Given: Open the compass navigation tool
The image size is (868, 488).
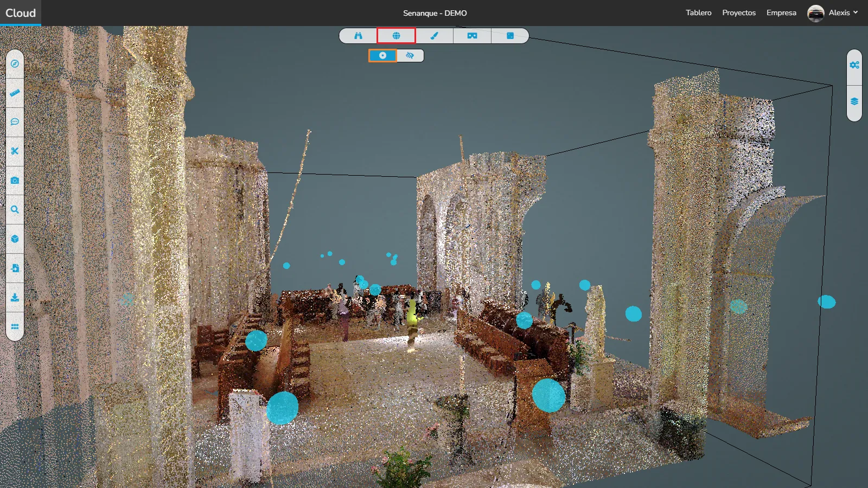Looking at the screenshot, I should (15, 64).
